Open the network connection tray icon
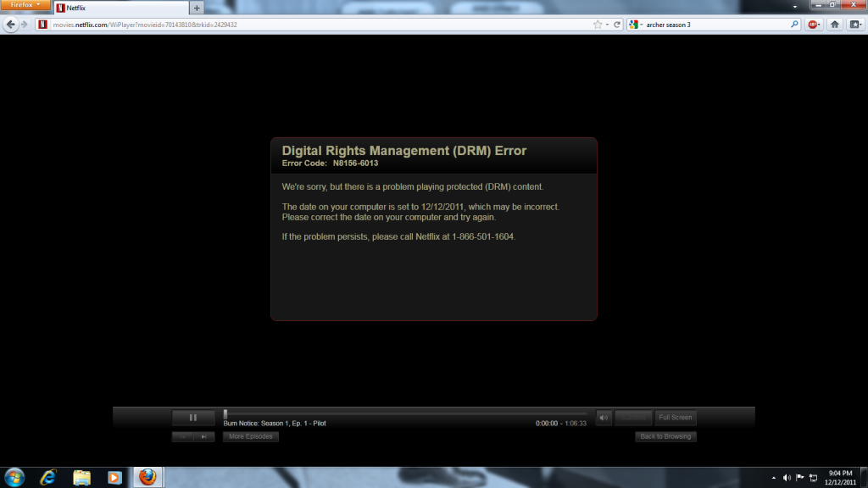Viewport: 868px width, 488px height. 813,478
